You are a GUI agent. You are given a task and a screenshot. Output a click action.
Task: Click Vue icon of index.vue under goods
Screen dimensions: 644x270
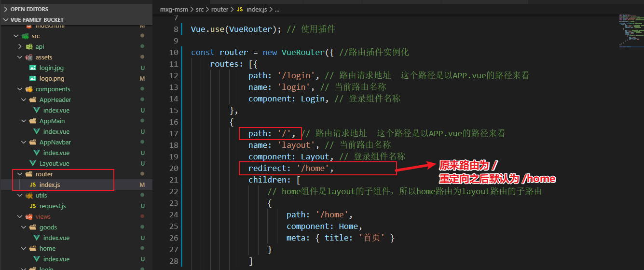click(x=37, y=238)
